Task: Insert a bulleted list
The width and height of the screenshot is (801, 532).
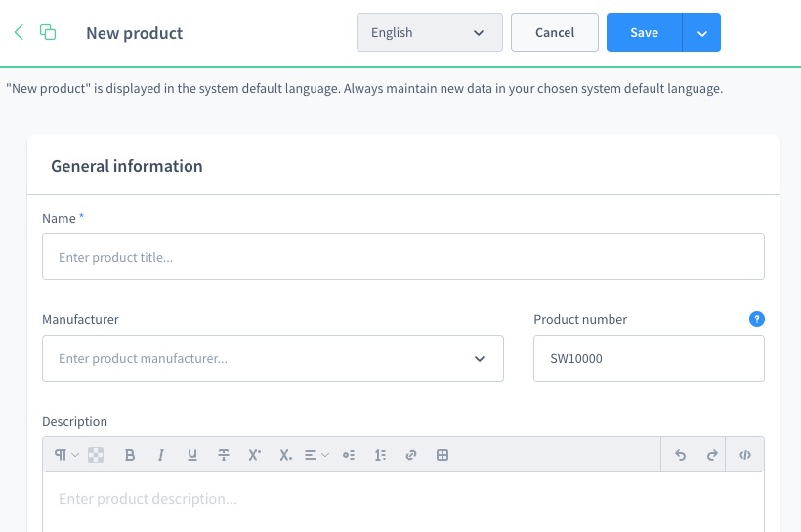Action: tap(349, 454)
